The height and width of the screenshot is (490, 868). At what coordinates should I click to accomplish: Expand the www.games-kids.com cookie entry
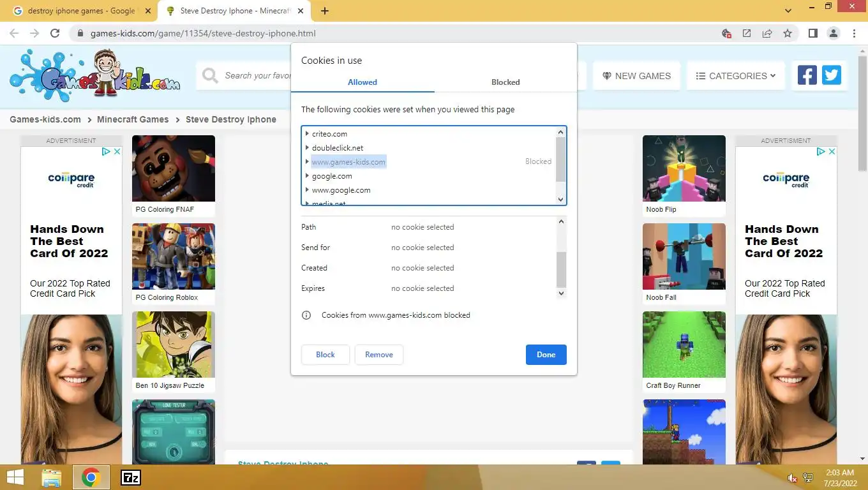pyautogui.click(x=307, y=161)
